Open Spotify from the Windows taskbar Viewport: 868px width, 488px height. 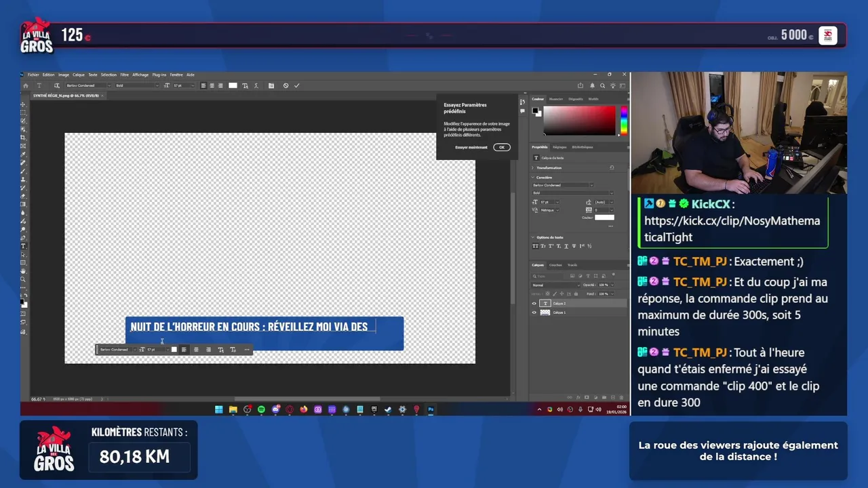pos(262,409)
